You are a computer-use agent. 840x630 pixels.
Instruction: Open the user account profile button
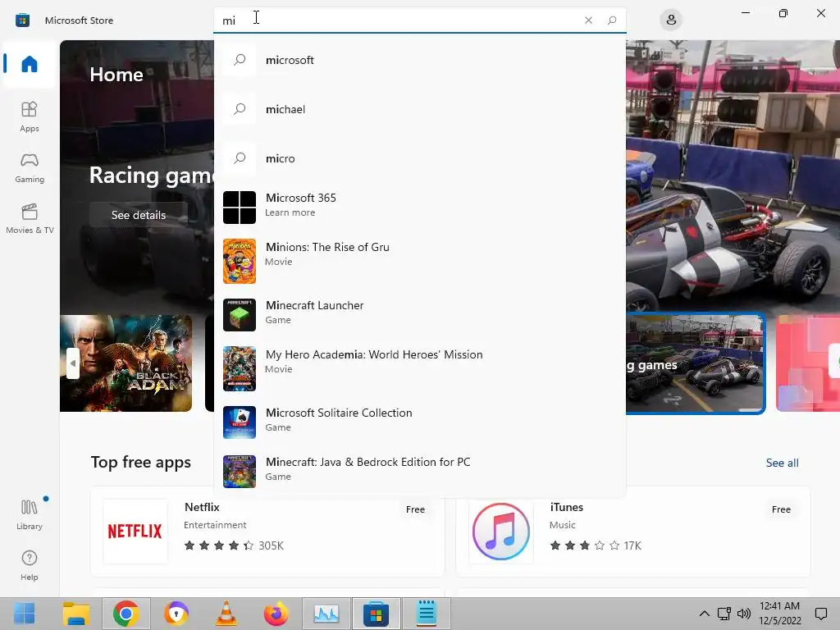[671, 21]
